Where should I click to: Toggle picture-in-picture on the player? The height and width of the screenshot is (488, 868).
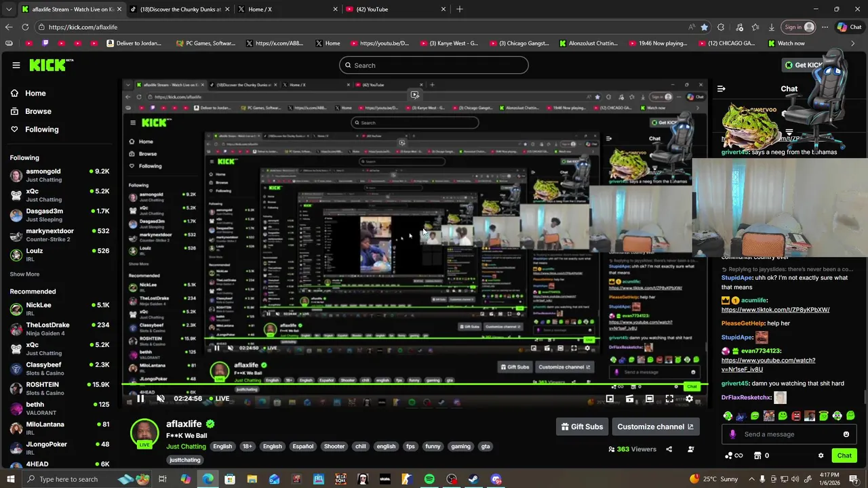pos(610,399)
